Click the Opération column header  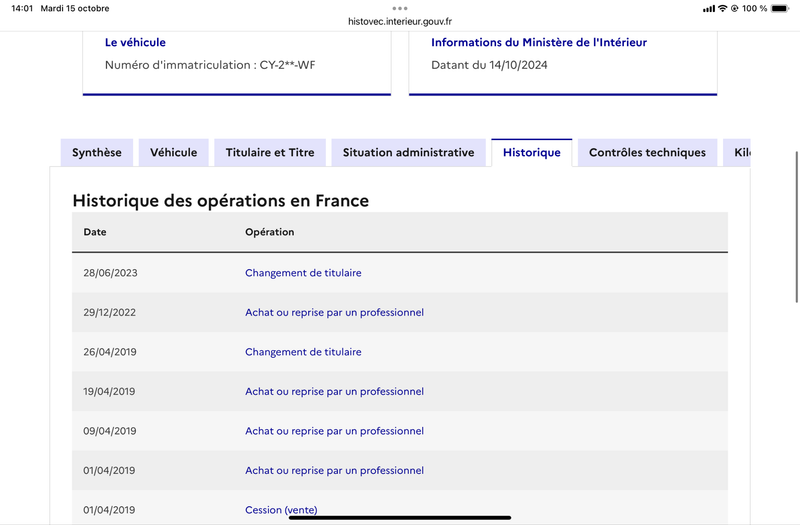point(269,232)
